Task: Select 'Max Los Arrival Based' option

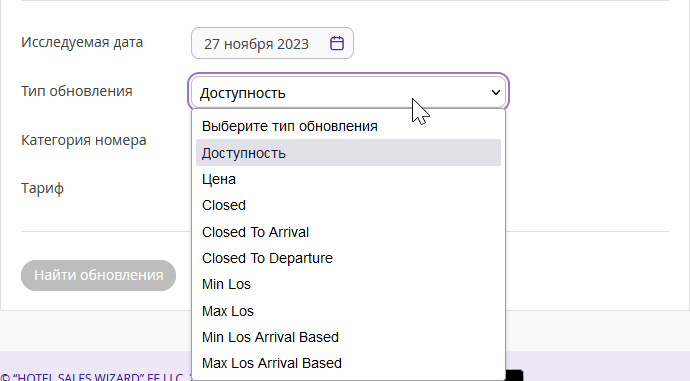Action: [348, 363]
